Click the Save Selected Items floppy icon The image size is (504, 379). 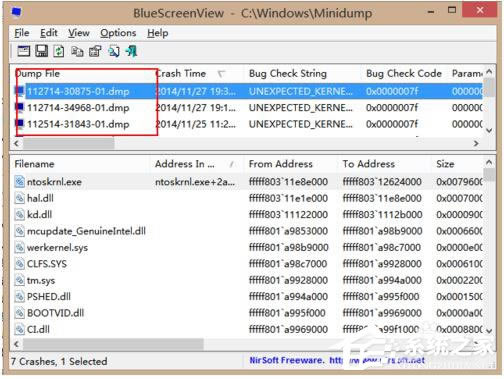[41, 51]
